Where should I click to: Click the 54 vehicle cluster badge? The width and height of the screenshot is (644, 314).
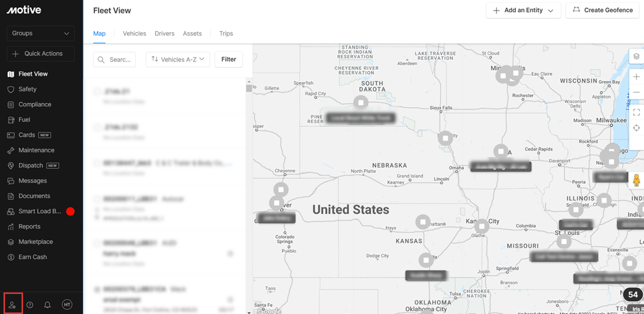click(x=633, y=295)
